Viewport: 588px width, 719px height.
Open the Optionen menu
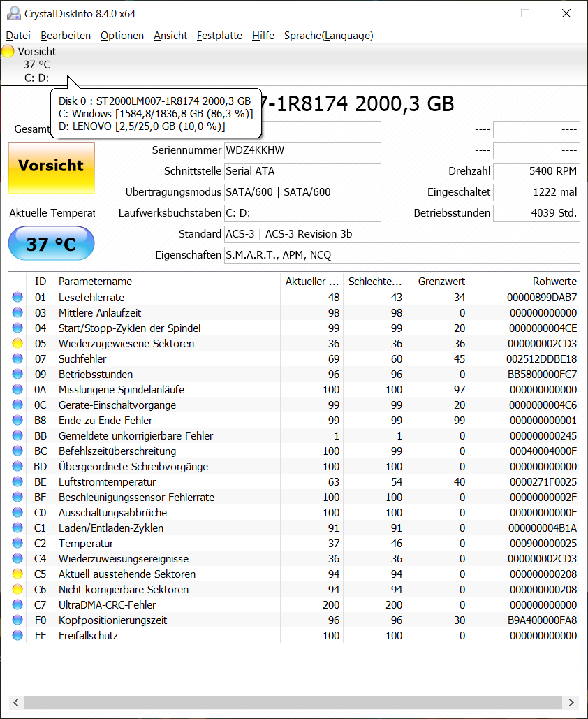click(122, 36)
